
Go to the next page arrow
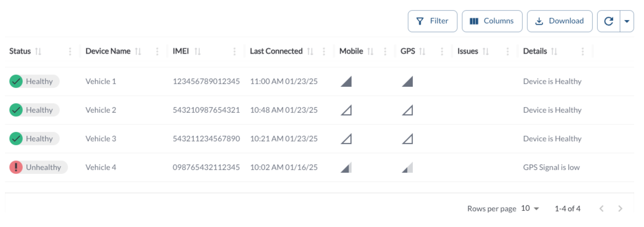(x=620, y=209)
